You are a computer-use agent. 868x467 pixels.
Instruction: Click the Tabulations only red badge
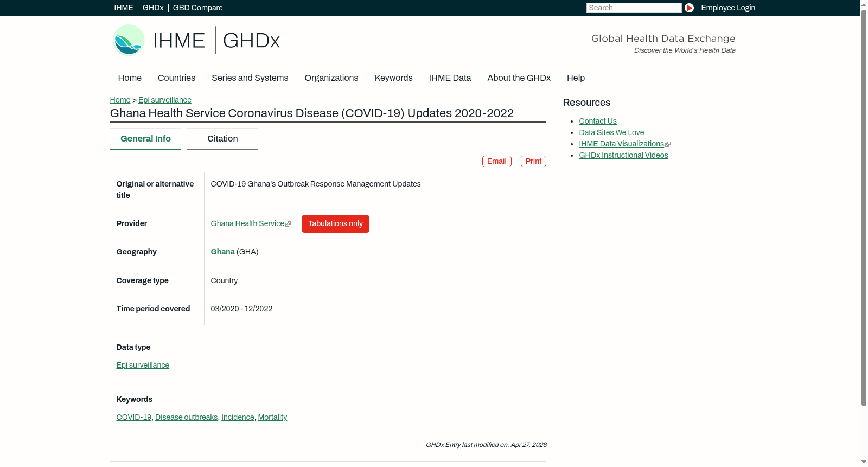click(x=335, y=223)
